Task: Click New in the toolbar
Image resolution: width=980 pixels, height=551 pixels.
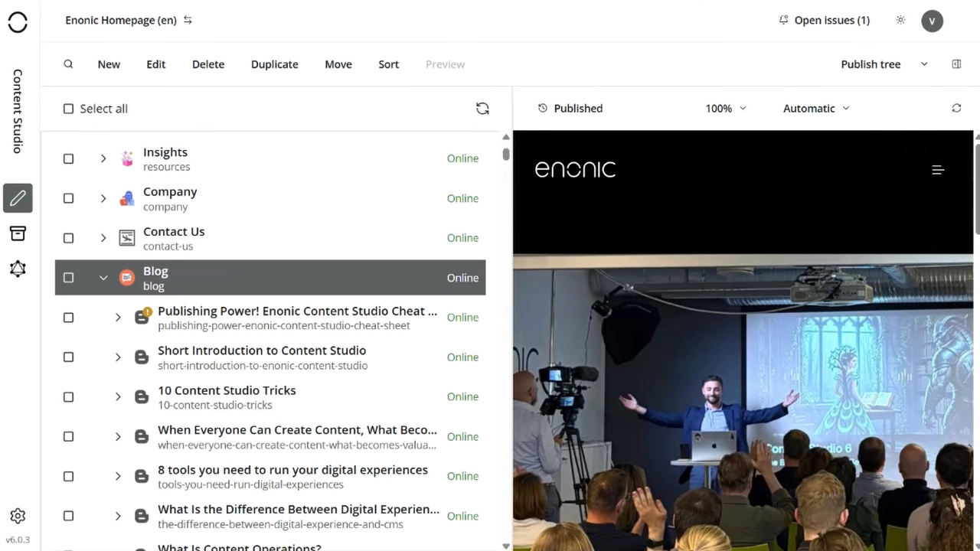Action: 109,64
